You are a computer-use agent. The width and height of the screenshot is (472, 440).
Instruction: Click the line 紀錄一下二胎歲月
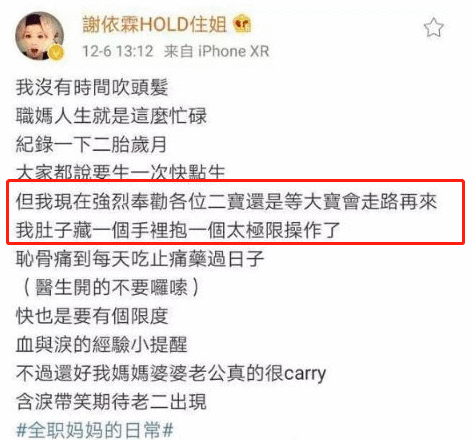coord(91,145)
